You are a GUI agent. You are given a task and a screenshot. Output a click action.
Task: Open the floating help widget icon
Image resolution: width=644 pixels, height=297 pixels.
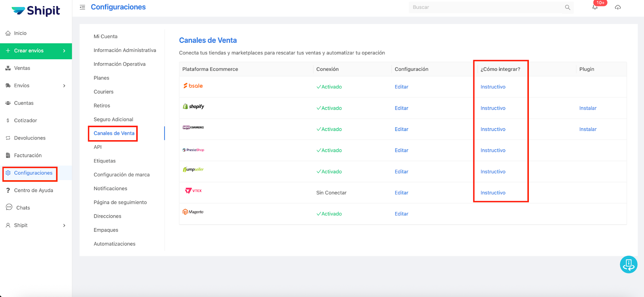(x=628, y=265)
